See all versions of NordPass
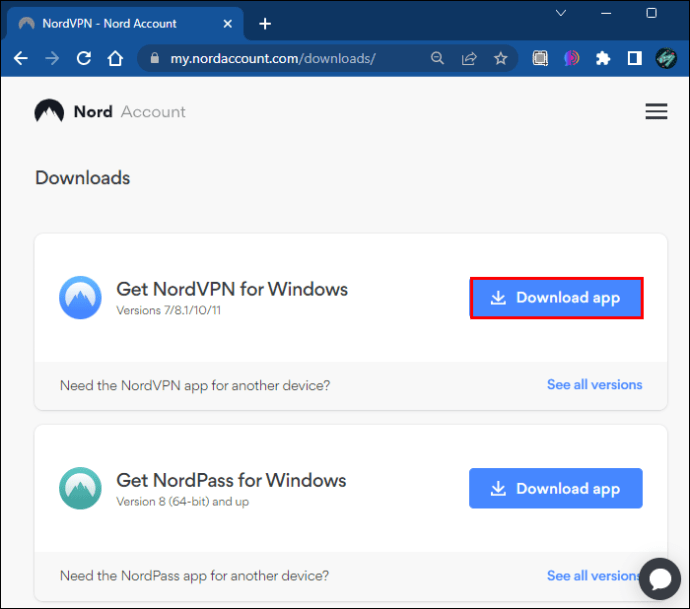 (x=594, y=576)
